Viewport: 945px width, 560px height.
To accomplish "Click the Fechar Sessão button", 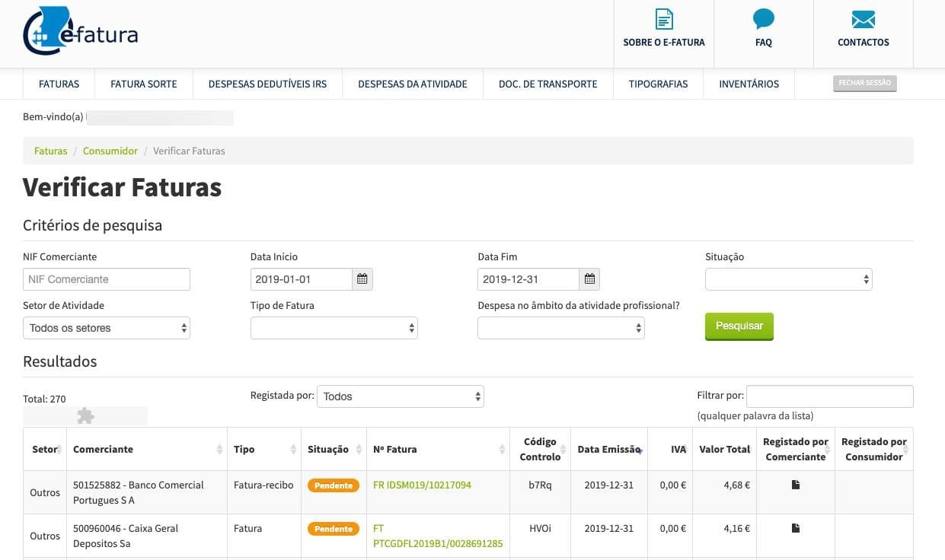I will (864, 83).
